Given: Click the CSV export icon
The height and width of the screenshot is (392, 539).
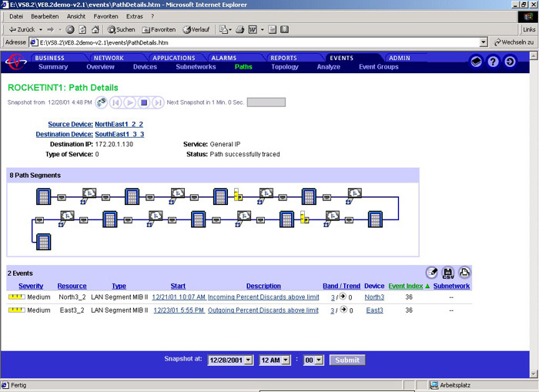Looking at the screenshot, I should (447, 272).
